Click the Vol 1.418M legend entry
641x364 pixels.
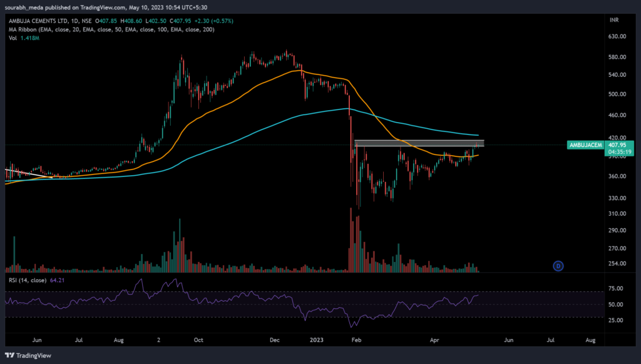tap(24, 38)
